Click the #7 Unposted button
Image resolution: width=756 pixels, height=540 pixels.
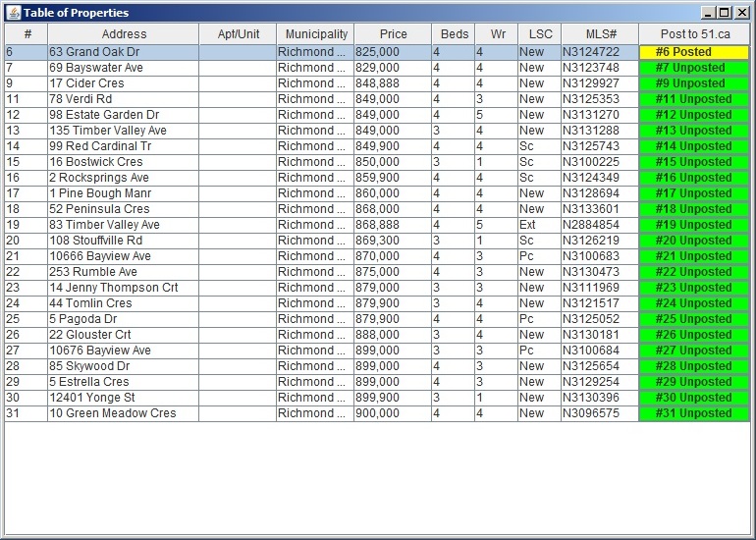[x=694, y=68]
